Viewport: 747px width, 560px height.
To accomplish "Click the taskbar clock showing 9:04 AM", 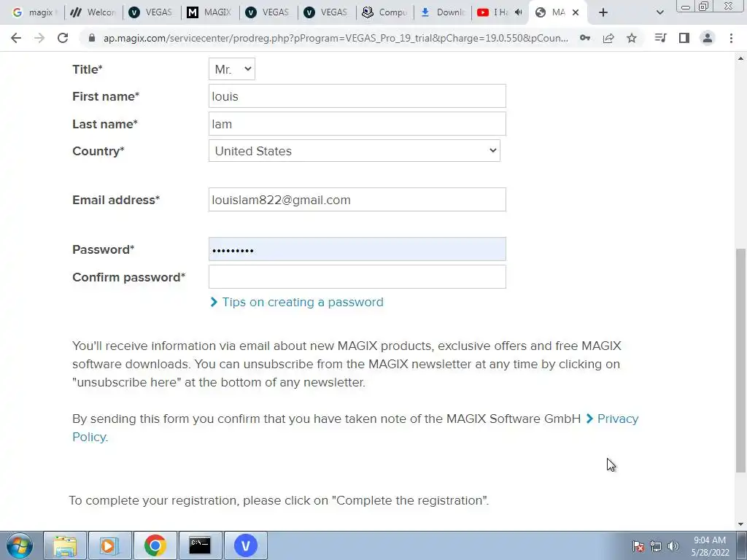I will 710,546.
